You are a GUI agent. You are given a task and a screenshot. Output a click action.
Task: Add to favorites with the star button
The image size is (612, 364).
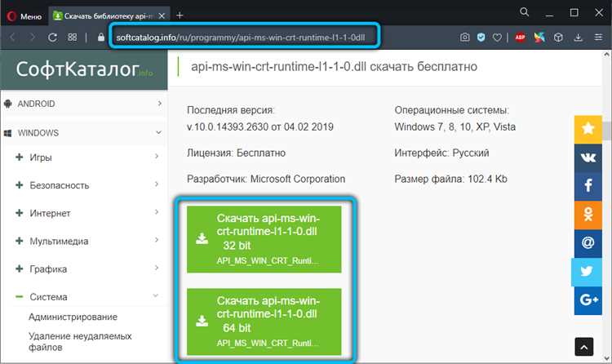pos(588,129)
